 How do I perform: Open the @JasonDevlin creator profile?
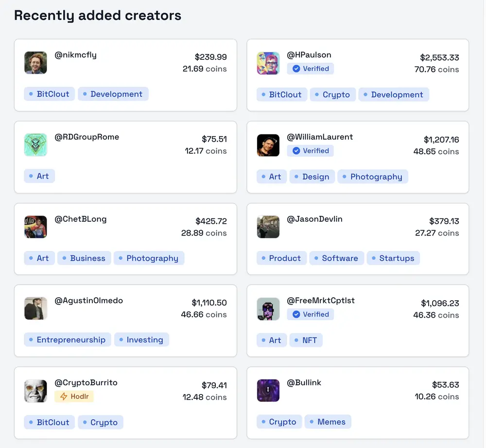tap(315, 219)
